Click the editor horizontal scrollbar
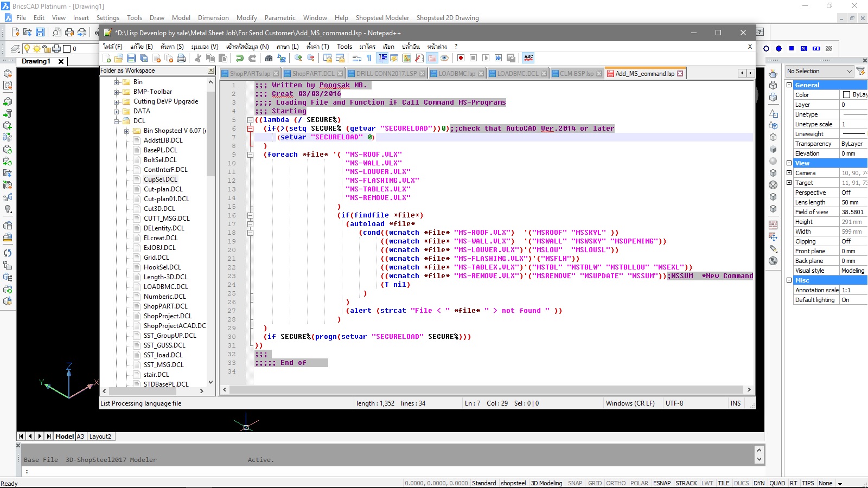The width and height of the screenshot is (868, 488). (x=486, y=389)
